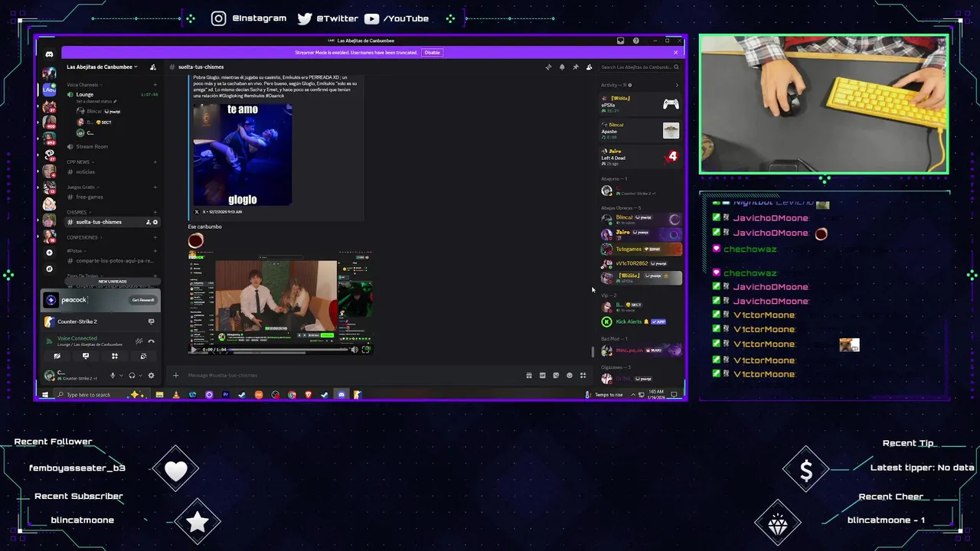Open GIF picker in message bar

(x=542, y=375)
